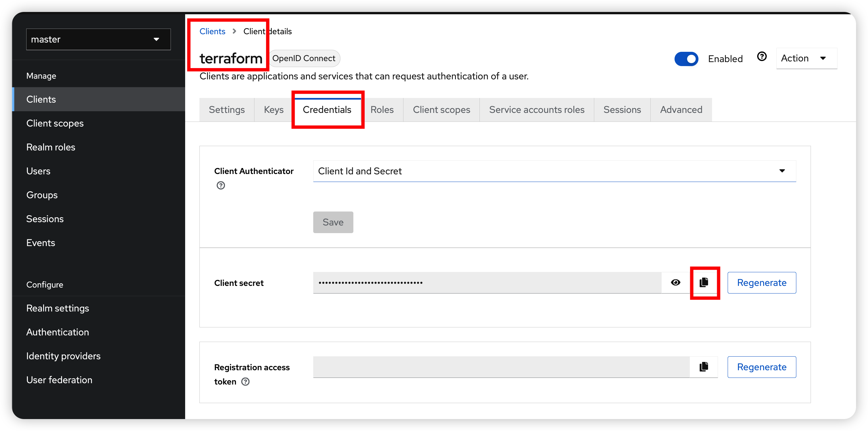
Task: Switch to the Settings tab
Action: (x=227, y=110)
